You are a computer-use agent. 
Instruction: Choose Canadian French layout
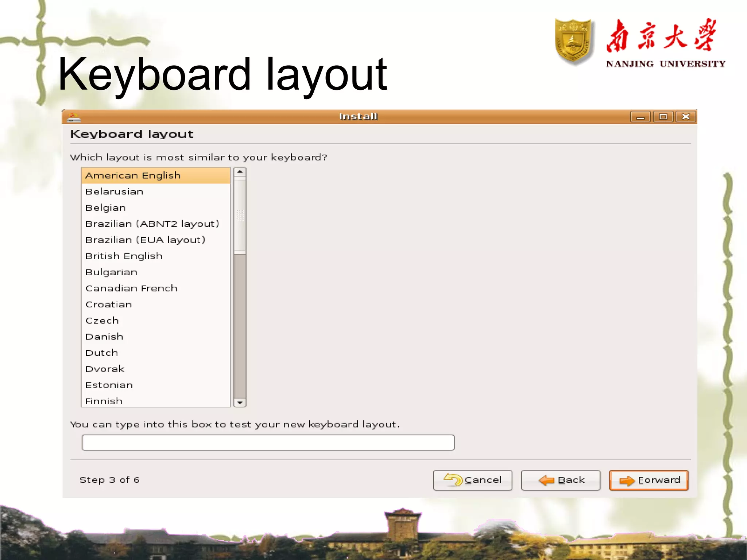coord(156,288)
